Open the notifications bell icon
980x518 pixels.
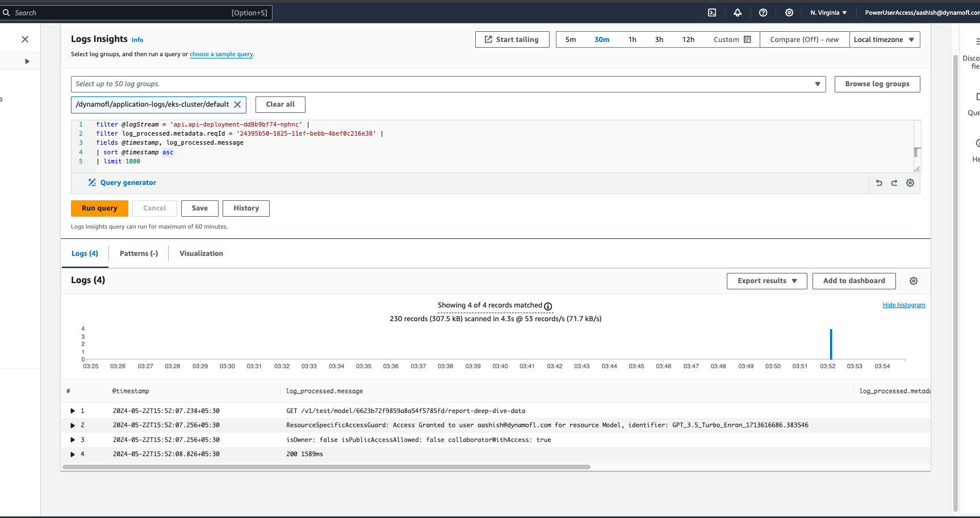(x=738, y=12)
